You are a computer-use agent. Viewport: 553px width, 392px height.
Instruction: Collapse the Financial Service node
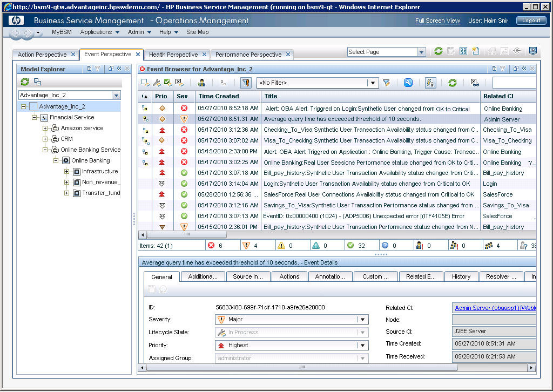click(x=34, y=117)
